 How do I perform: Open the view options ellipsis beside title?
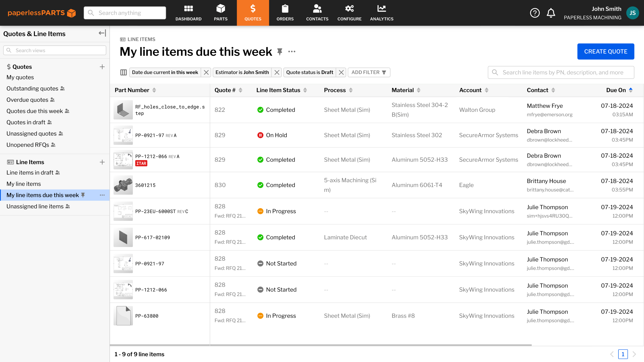point(292,52)
